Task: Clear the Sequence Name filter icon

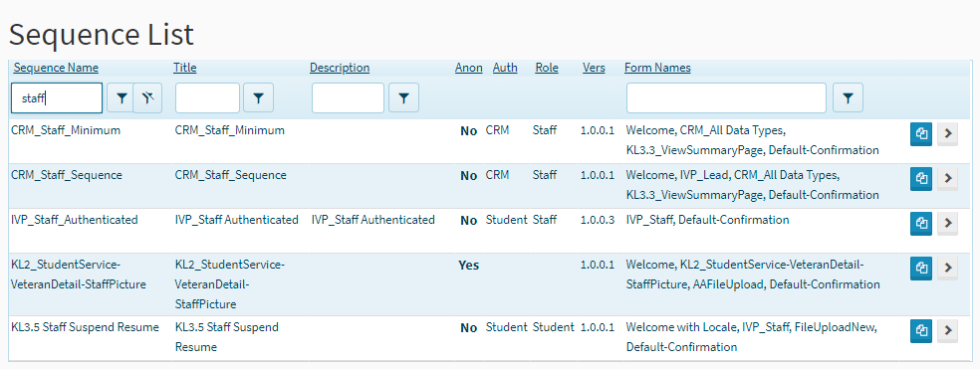Action: coord(148,98)
